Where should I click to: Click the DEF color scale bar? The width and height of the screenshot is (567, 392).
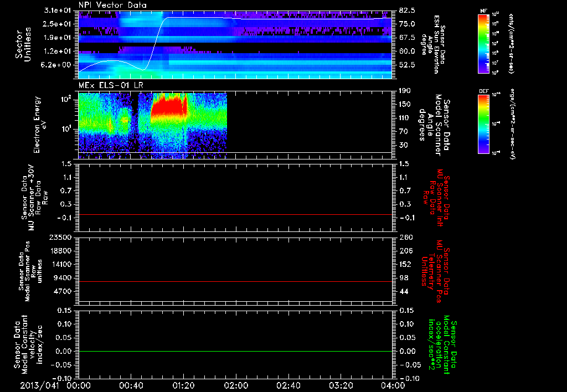[483, 124]
